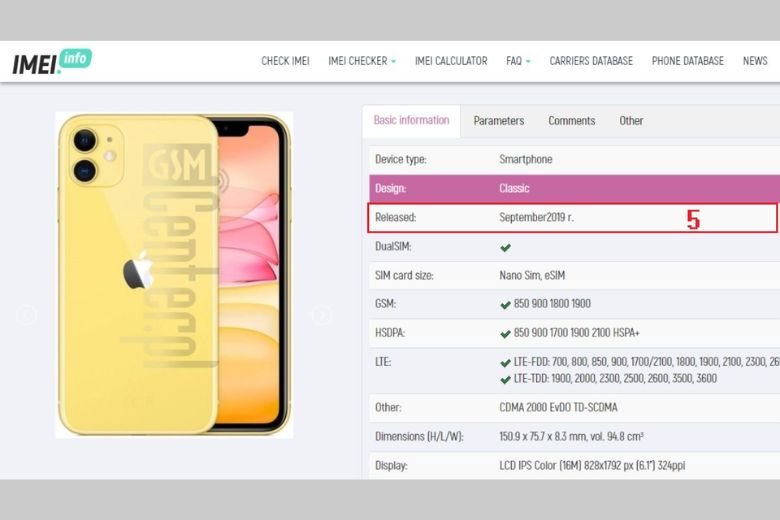Open the Other tab
This screenshot has width=780, height=520.
point(631,121)
